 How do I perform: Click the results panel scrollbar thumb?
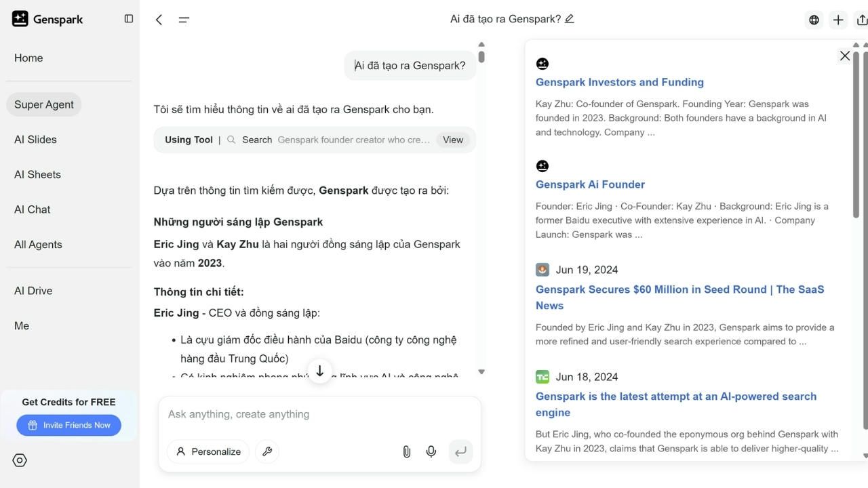pyautogui.click(x=856, y=134)
